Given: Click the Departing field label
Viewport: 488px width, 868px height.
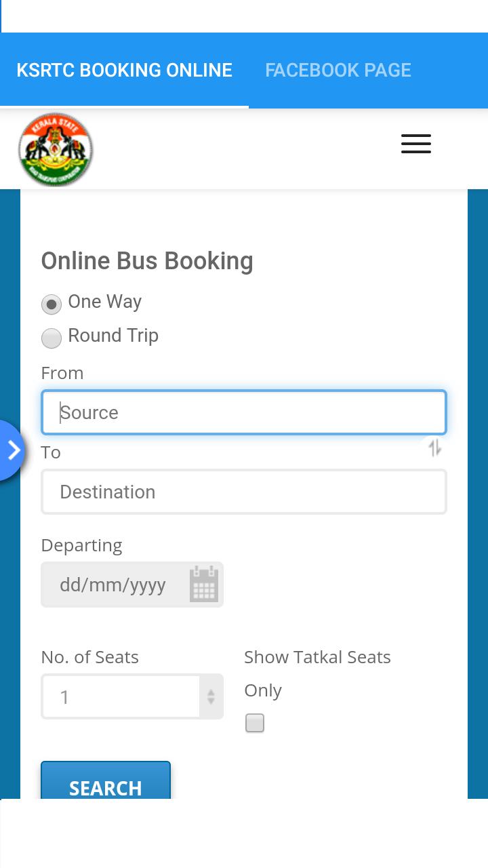Looking at the screenshot, I should click(x=81, y=545).
